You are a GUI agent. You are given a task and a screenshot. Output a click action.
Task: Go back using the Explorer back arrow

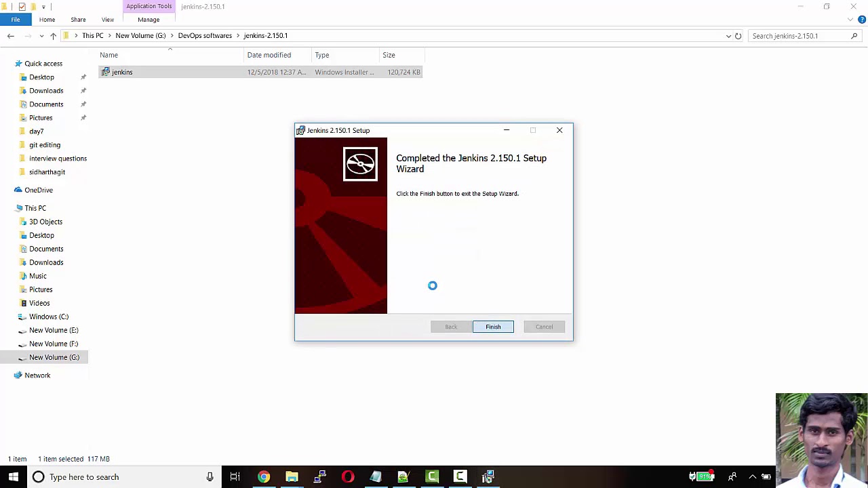coord(11,35)
